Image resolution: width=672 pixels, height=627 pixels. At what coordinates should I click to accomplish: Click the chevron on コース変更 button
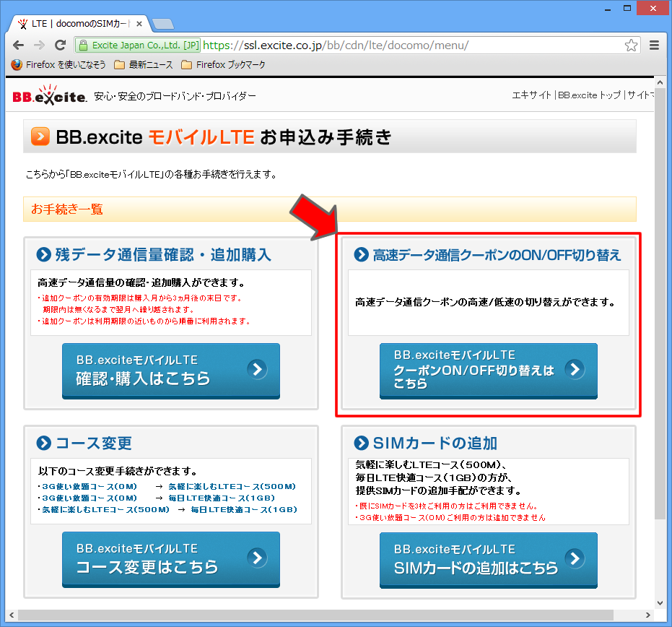point(257,558)
